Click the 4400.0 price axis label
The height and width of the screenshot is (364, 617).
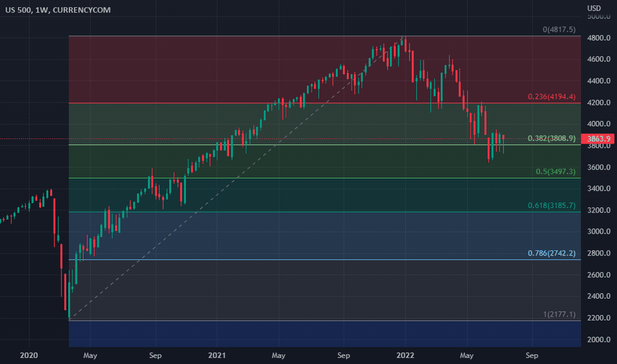point(598,81)
